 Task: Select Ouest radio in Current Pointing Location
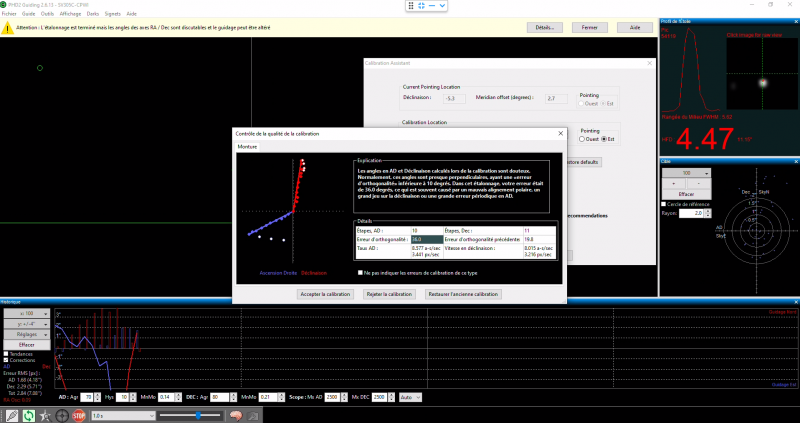click(581, 104)
